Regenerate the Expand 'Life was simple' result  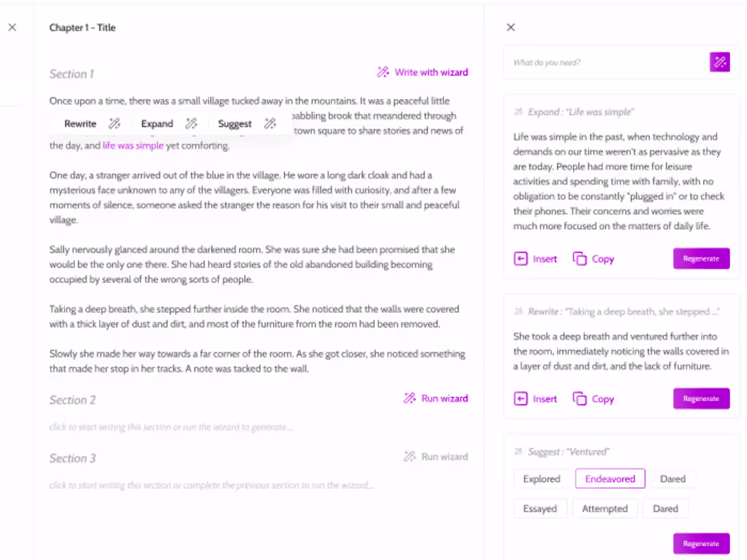point(702,259)
